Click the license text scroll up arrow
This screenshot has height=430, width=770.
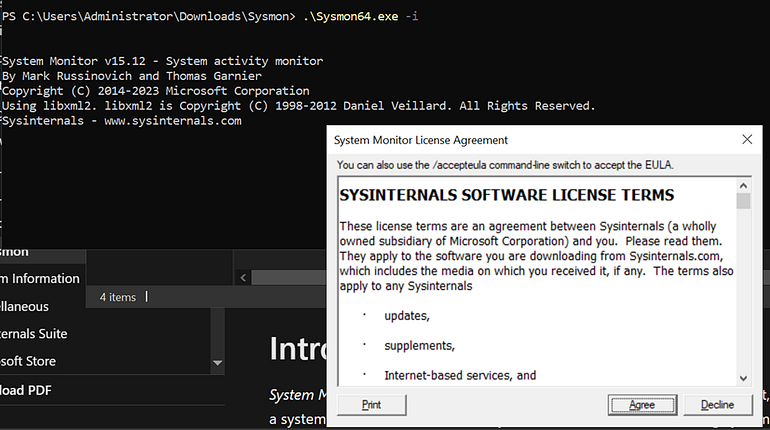pos(743,186)
